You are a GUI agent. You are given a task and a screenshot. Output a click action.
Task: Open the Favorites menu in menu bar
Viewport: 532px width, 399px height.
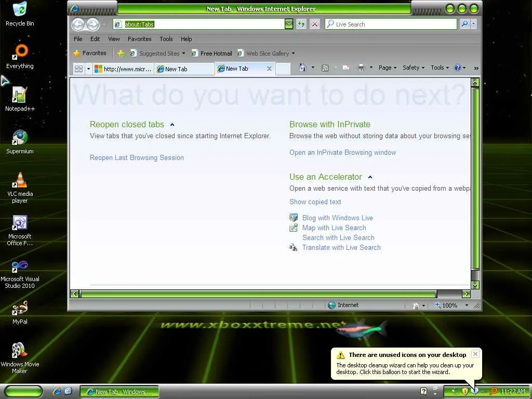pos(139,39)
